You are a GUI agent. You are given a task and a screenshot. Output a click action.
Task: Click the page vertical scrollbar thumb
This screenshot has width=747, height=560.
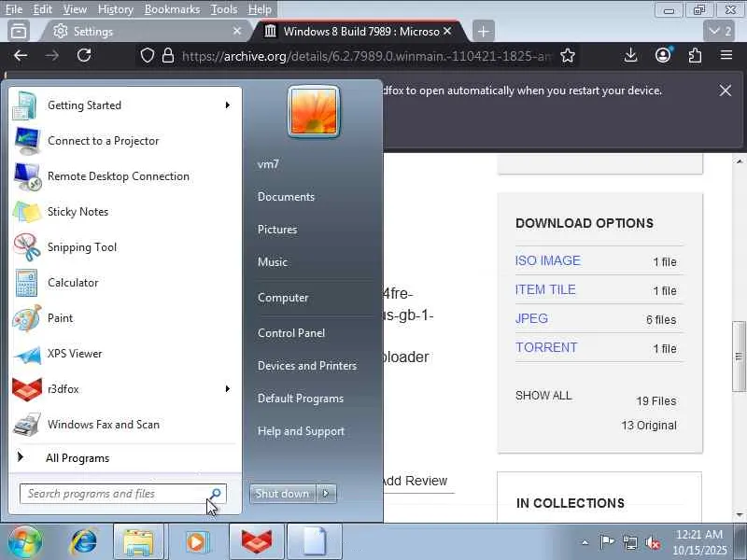(x=739, y=357)
